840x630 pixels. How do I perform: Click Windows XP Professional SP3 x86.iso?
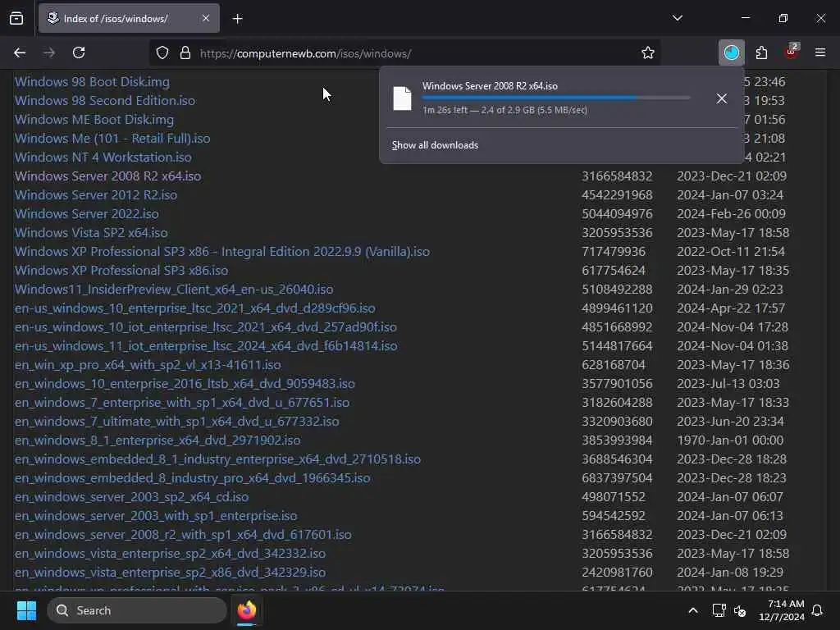[x=121, y=271]
